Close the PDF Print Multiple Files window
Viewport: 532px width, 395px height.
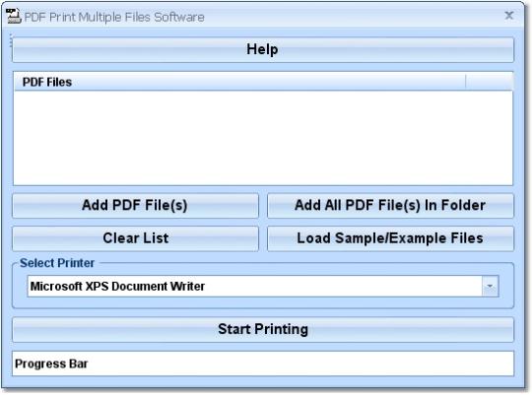pos(509,16)
